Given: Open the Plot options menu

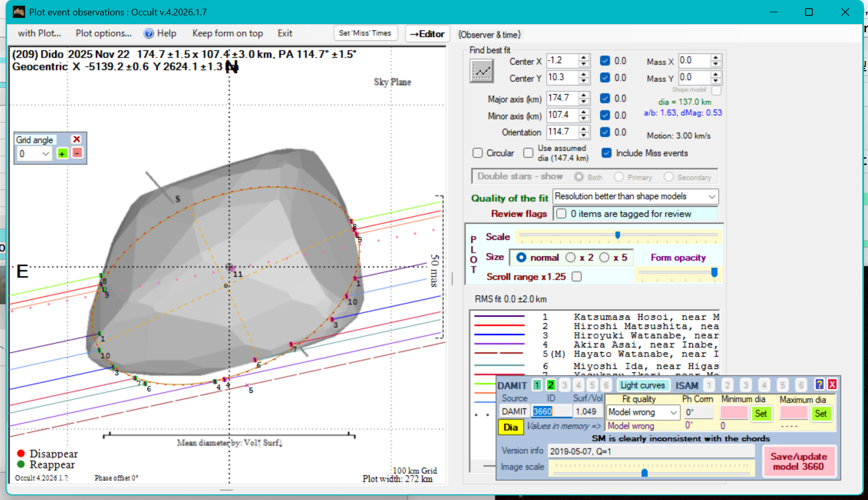Looking at the screenshot, I should click(103, 33).
